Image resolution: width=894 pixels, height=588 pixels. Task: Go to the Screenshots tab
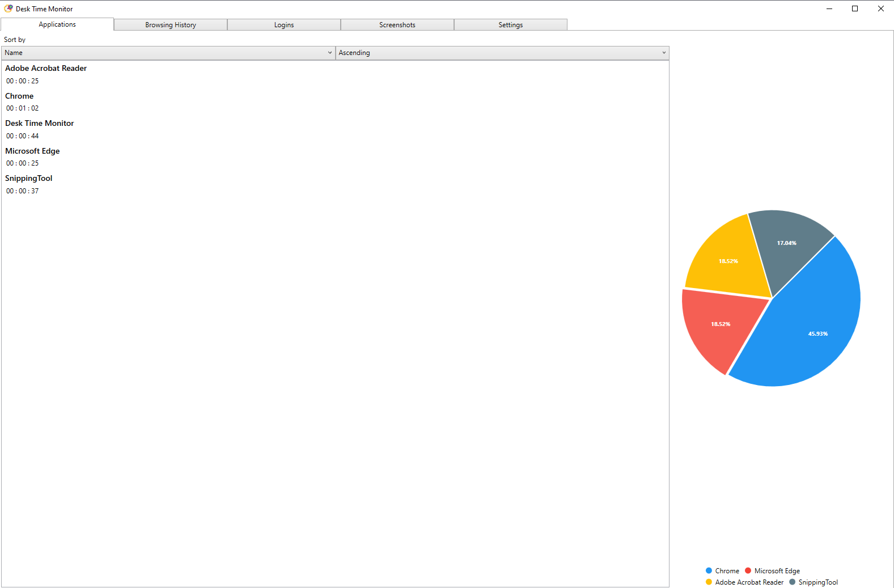click(397, 25)
